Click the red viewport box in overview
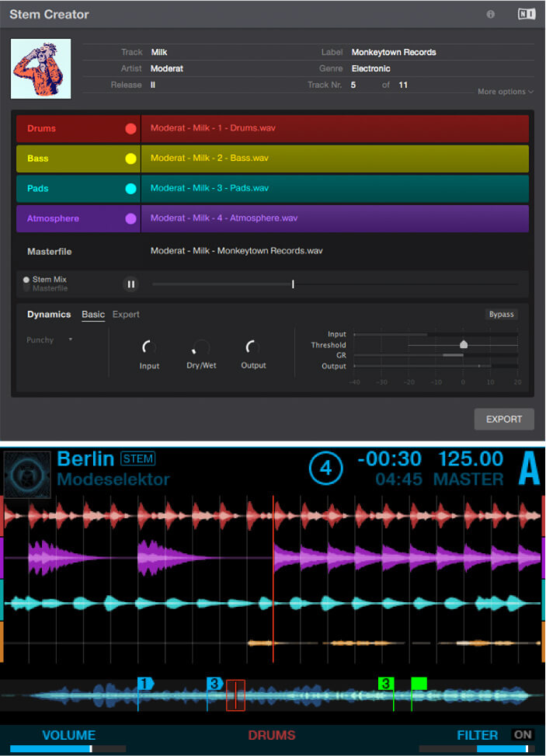The height and width of the screenshot is (756, 546). 235,695
